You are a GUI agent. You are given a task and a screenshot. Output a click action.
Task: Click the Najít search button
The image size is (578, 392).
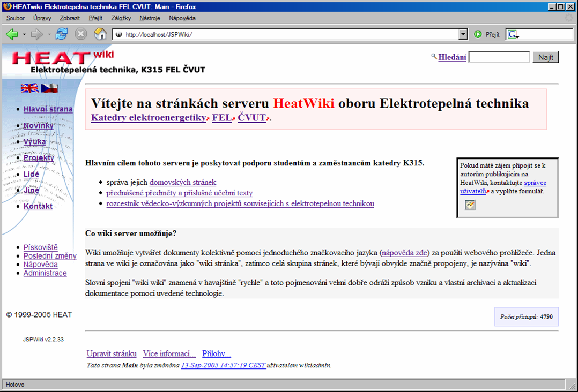point(546,57)
